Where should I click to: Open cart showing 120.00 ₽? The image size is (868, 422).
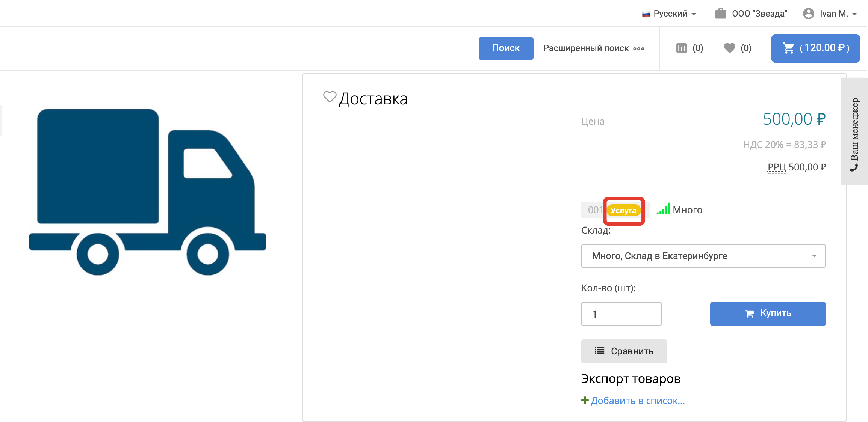(815, 48)
